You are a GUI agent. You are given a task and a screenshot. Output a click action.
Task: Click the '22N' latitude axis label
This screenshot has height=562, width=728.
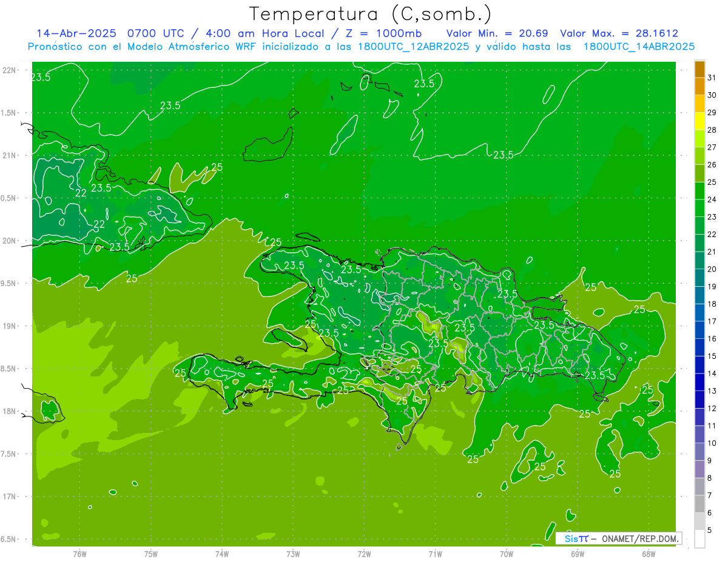click(x=9, y=70)
